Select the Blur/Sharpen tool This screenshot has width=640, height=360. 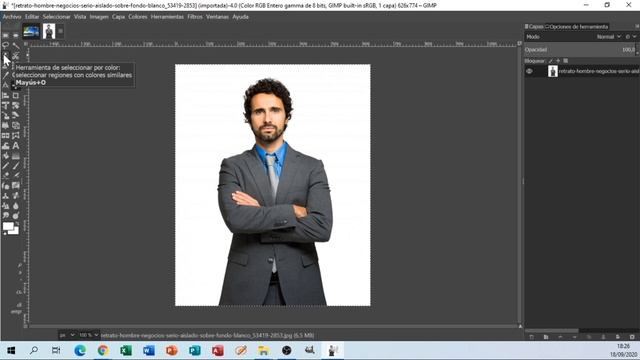coord(16,206)
